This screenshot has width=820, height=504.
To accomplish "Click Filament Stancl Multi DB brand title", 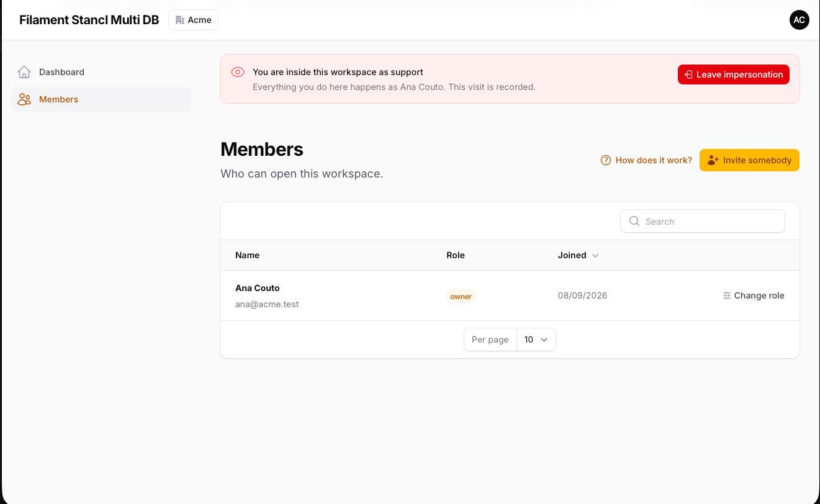I will coord(89,20).
